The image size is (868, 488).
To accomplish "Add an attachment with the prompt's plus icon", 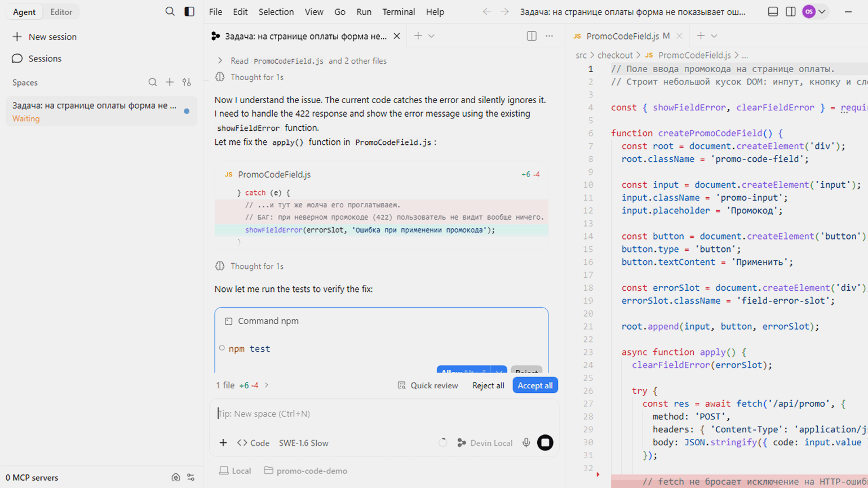I will coord(223,443).
